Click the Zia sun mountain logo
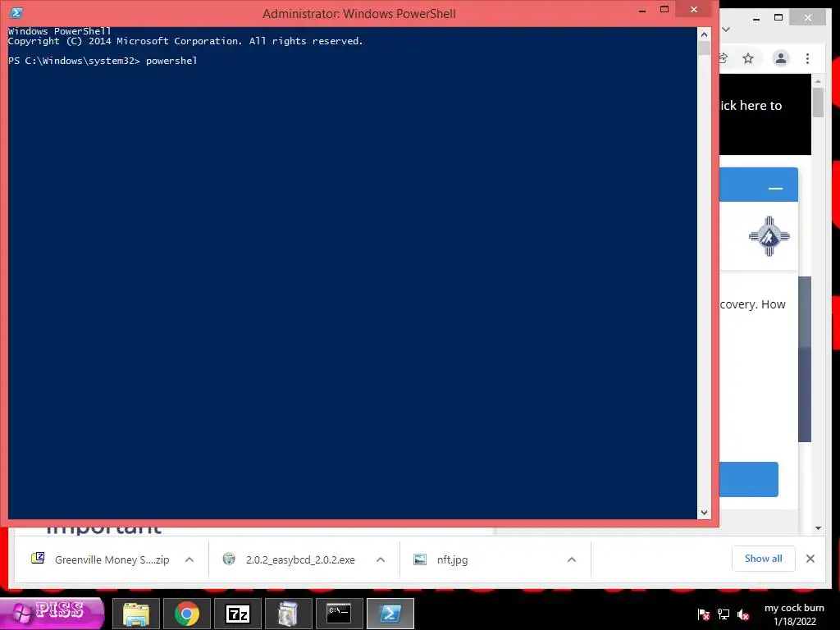 (x=769, y=236)
